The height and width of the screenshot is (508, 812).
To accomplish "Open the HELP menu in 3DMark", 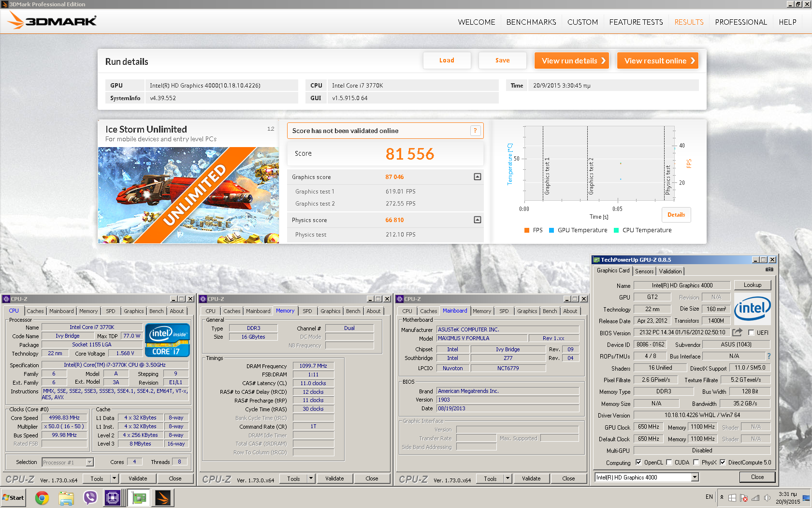I will point(787,22).
